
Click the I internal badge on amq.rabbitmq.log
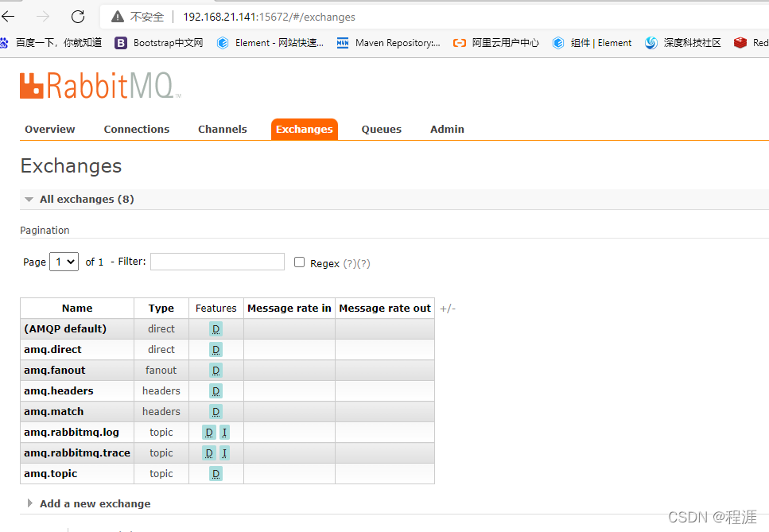[224, 432]
